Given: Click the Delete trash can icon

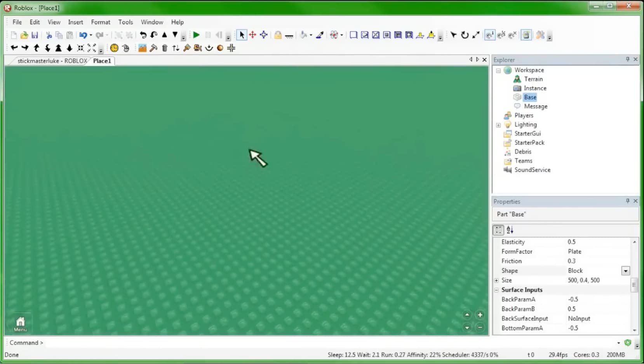Looking at the screenshot, I should pos(165,48).
